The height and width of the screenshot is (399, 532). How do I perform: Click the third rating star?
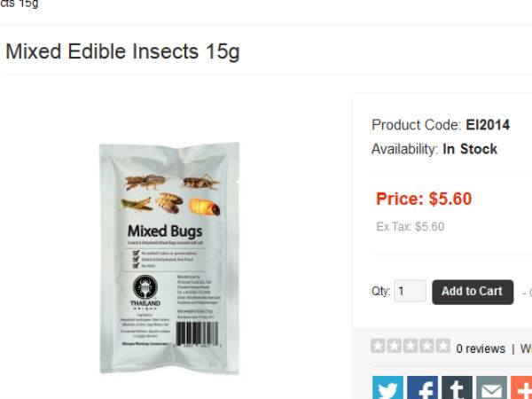(411, 347)
